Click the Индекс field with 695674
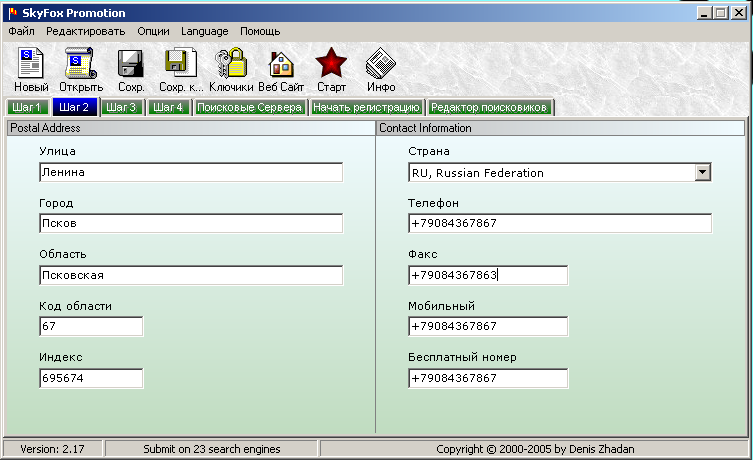This screenshot has width=753, height=460. 91,378
